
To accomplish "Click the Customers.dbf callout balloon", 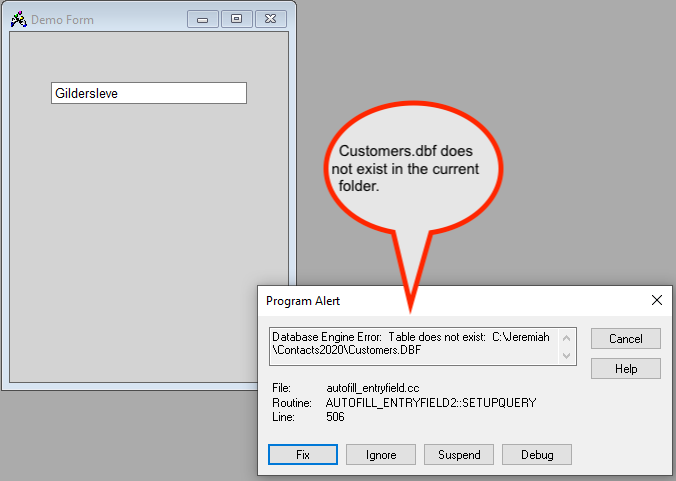I will (410, 168).
